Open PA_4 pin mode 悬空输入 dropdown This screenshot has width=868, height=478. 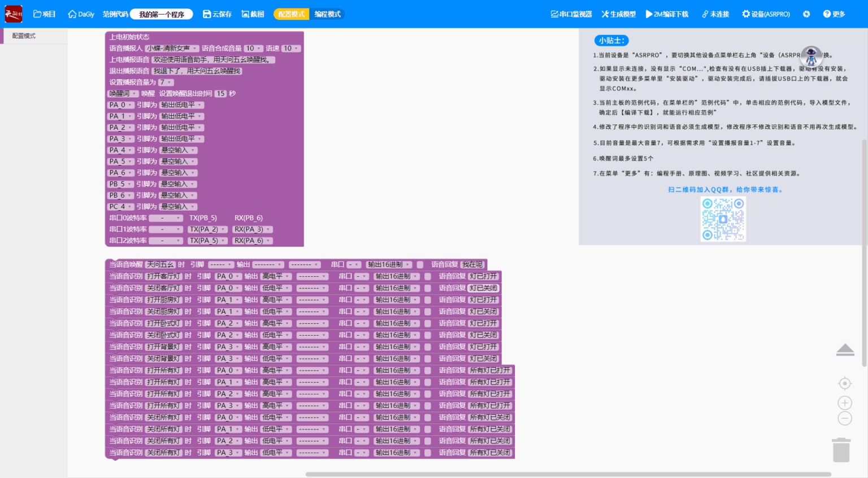(178, 150)
